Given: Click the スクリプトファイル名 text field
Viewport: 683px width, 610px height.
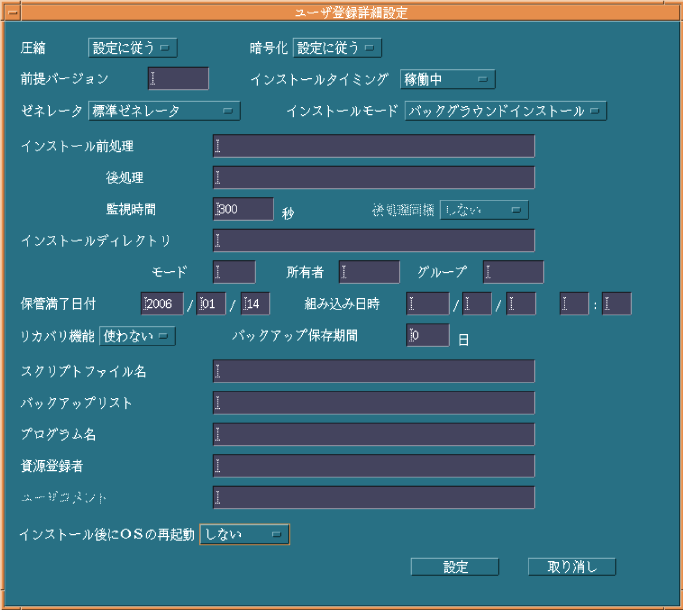Looking at the screenshot, I should tap(374, 372).
